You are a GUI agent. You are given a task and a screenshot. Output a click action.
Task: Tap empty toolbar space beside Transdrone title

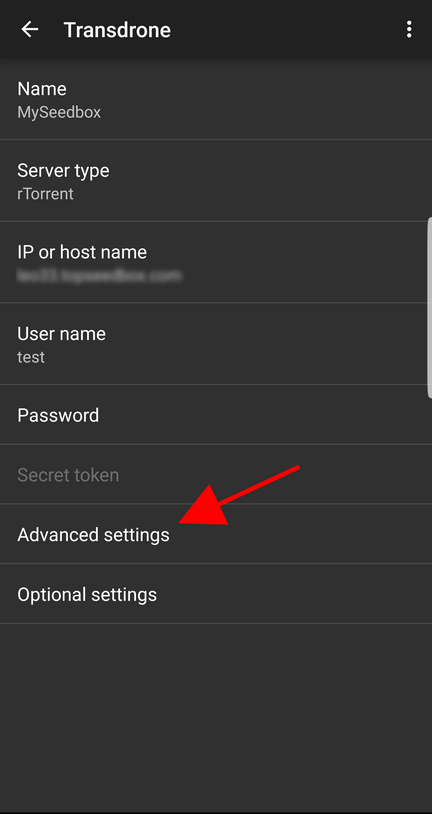pos(286,30)
